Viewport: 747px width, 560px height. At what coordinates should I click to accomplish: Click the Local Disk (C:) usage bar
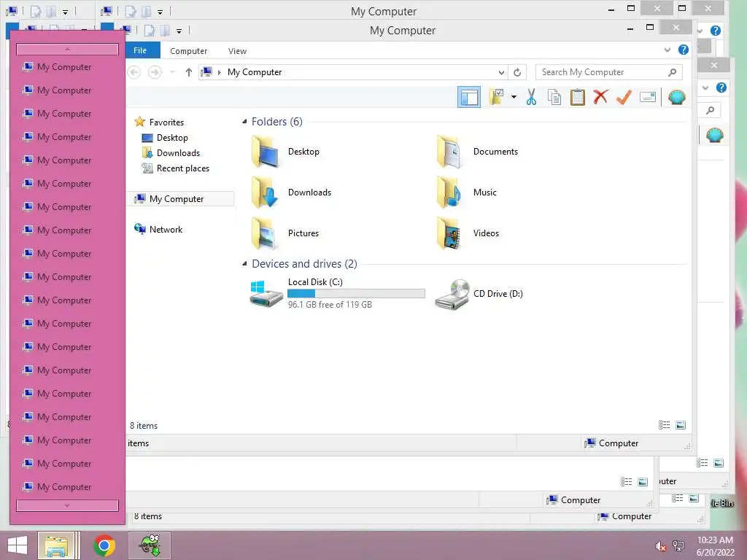[356, 293]
